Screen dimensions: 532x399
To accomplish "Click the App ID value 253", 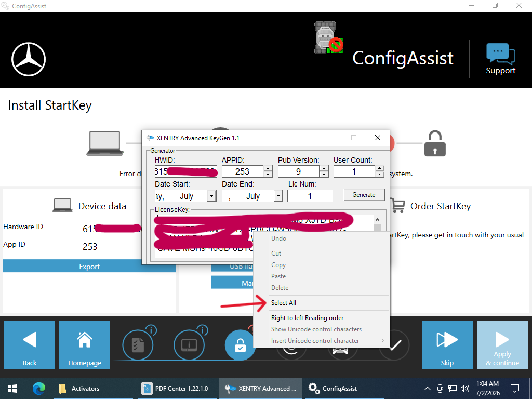I will coord(90,246).
